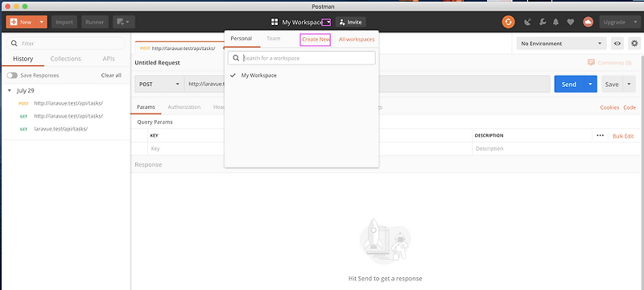Screen dimensions: 644x290
Task: Open Comments (0)
Action: [609, 63]
